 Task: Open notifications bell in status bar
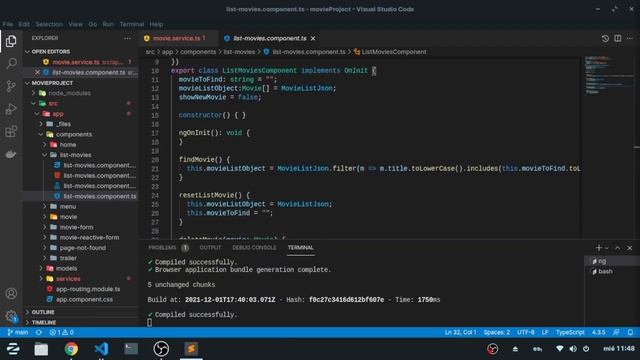[x=630, y=332]
